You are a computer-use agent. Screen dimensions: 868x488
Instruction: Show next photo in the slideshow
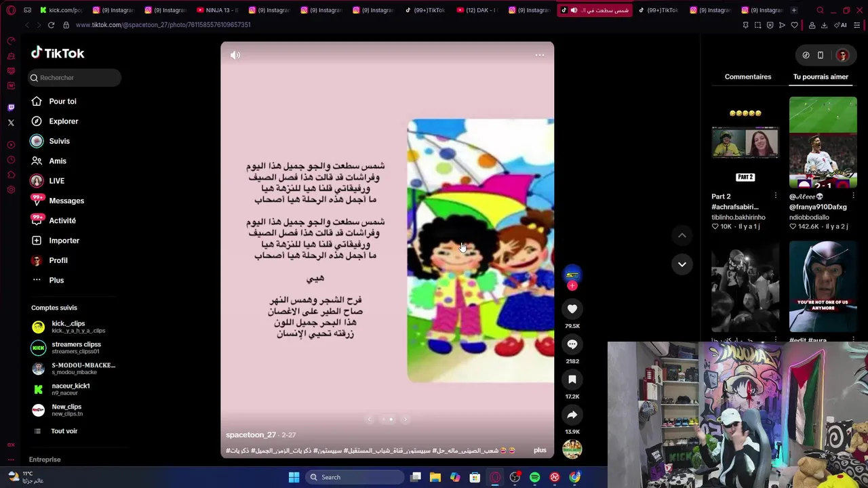pos(406,420)
